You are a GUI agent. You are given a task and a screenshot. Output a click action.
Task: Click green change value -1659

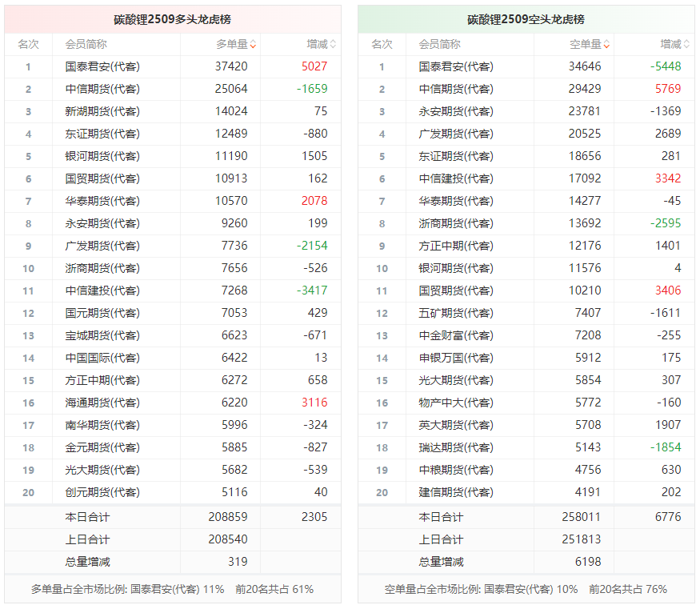(312, 89)
